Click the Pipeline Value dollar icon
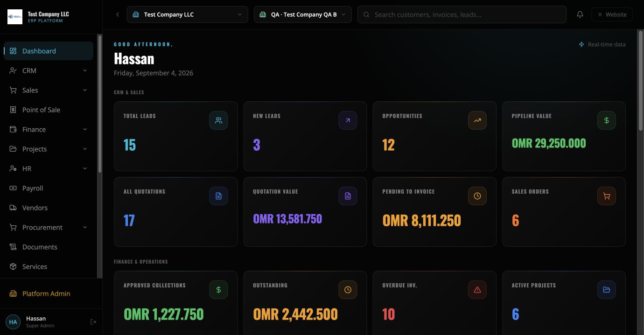The image size is (644, 335). point(607,120)
